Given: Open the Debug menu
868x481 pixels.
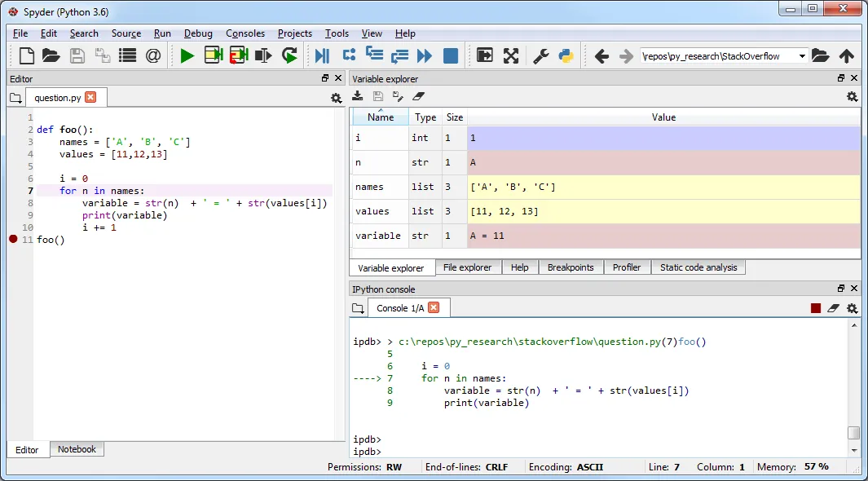Looking at the screenshot, I should click(198, 33).
